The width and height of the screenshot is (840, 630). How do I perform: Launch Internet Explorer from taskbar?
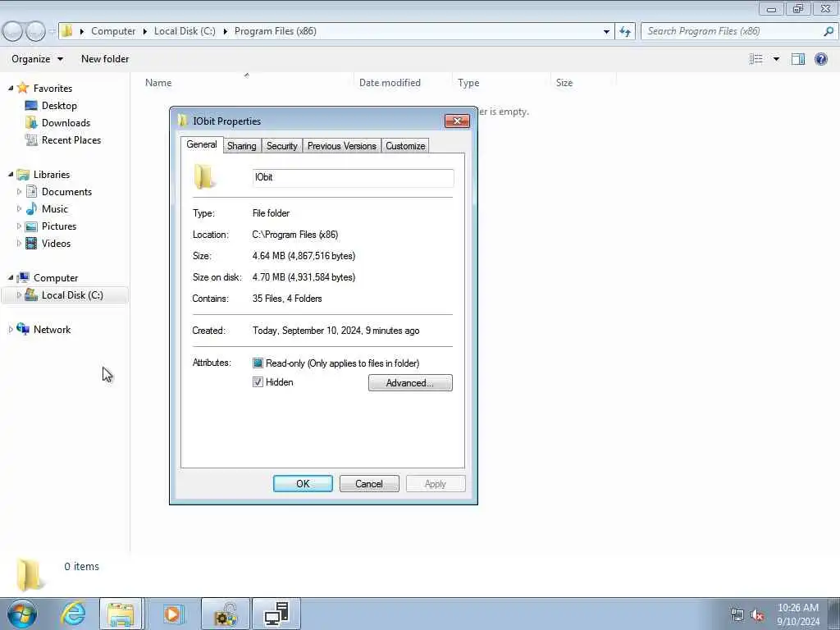point(73,614)
